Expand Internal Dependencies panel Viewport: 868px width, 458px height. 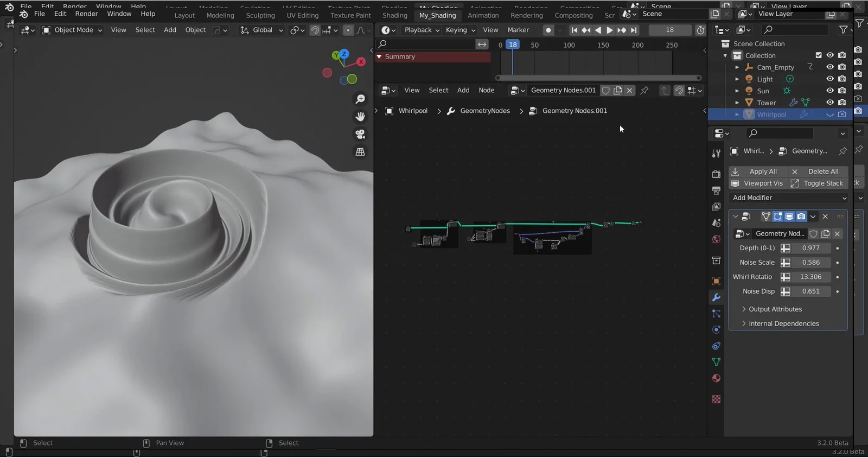pos(783,324)
